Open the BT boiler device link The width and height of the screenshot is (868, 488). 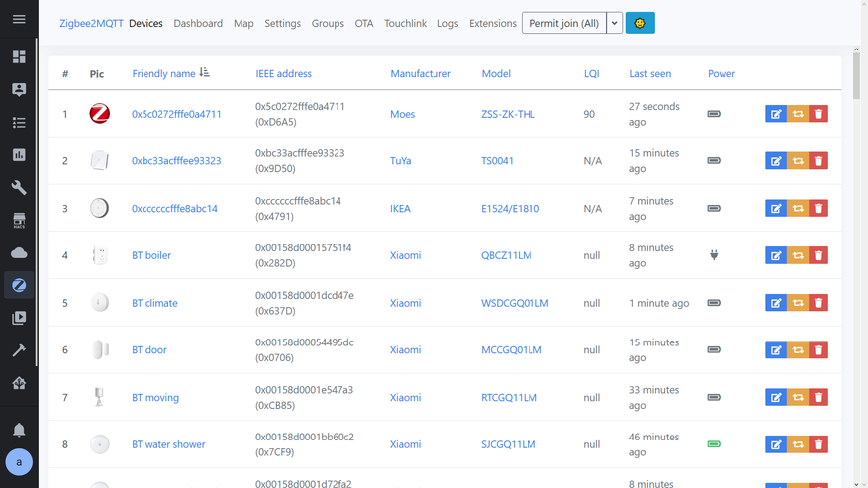pyautogui.click(x=151, y=255)
